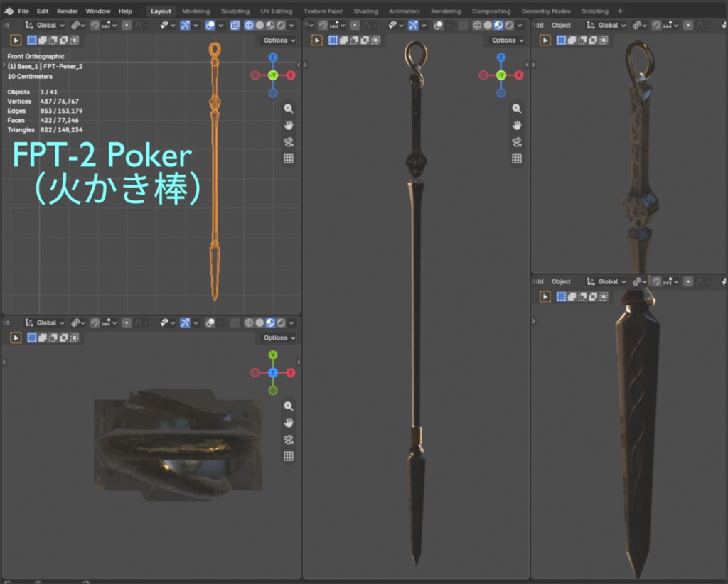Toggle perspective/orthographic grid icon in bottom-left viewport

(x=289, y=456)
